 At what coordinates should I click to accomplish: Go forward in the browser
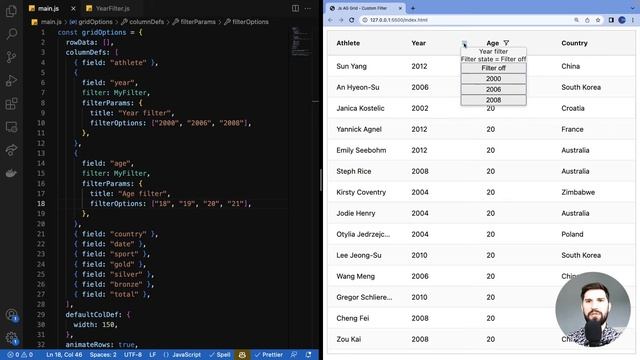(x=341, y=20)
